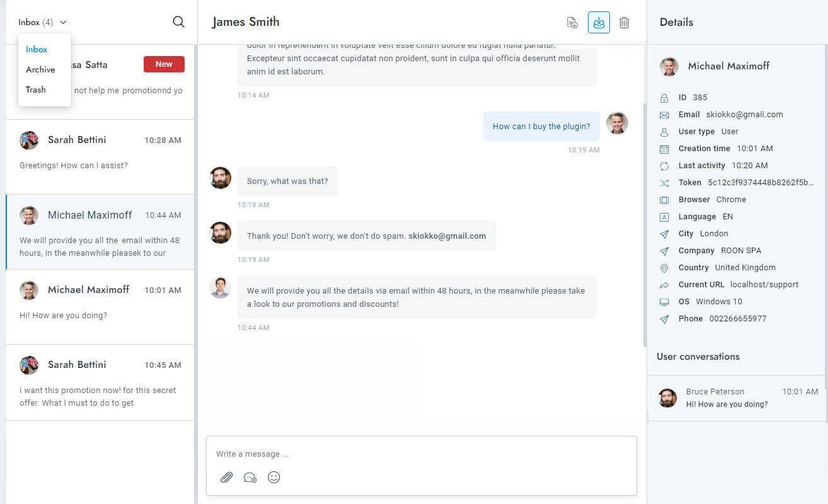Click the Phone icon in Details panel
Image resolution: width=828 pixels, height=504 pixels.
[664, 319]
